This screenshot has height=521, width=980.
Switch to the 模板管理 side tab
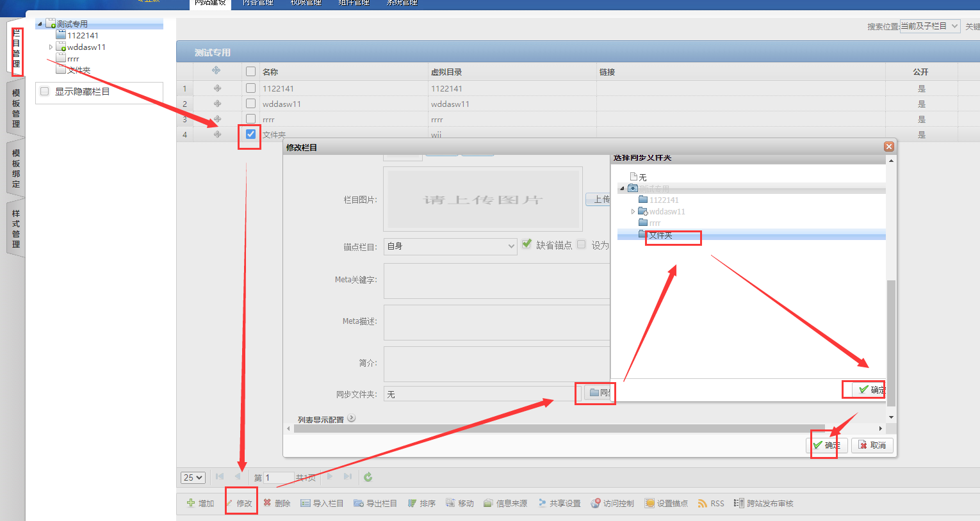[x=16, y=108]
